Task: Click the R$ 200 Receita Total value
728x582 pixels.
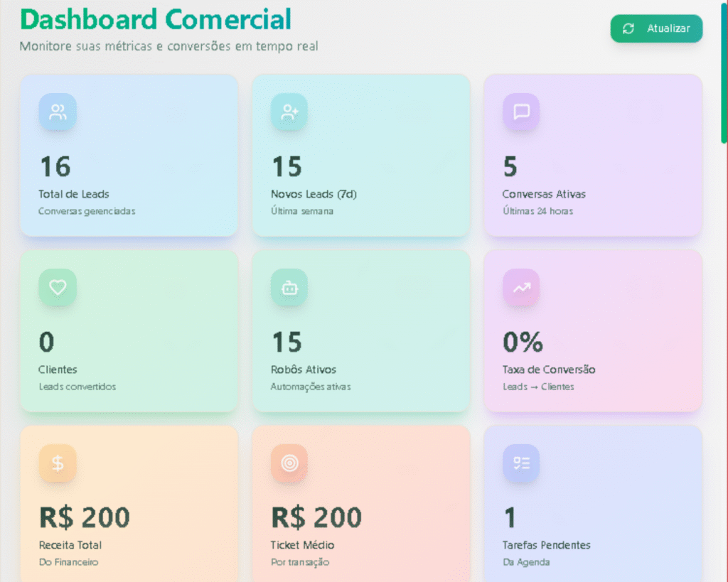Action: click(x=85, y=517)
